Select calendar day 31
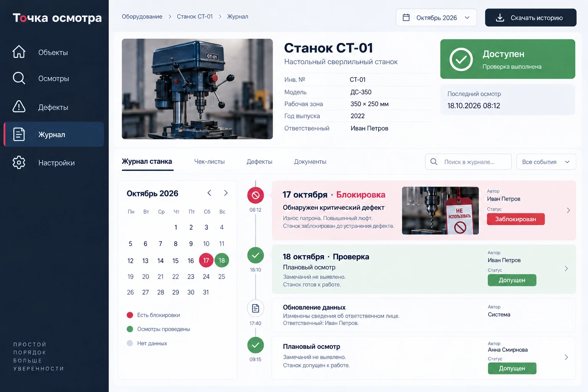Viewport: 588px width, 392px height. pyautogui.click(x=206, y=292)
